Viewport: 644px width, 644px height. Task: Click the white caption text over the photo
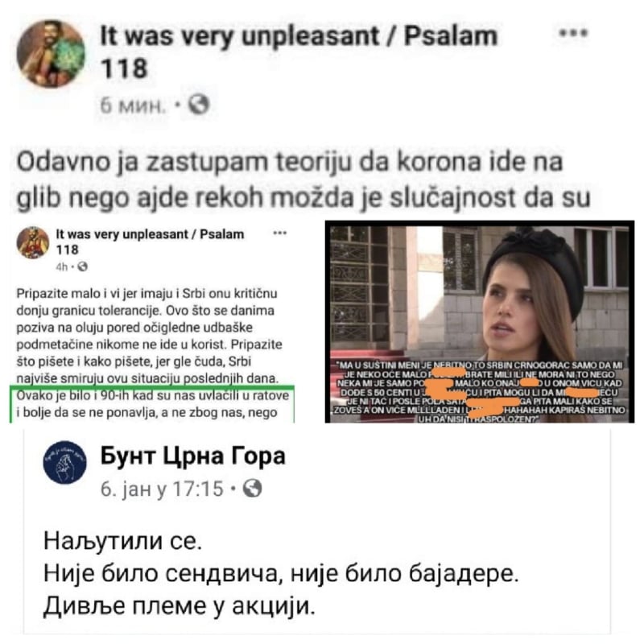tap(479, 392)
